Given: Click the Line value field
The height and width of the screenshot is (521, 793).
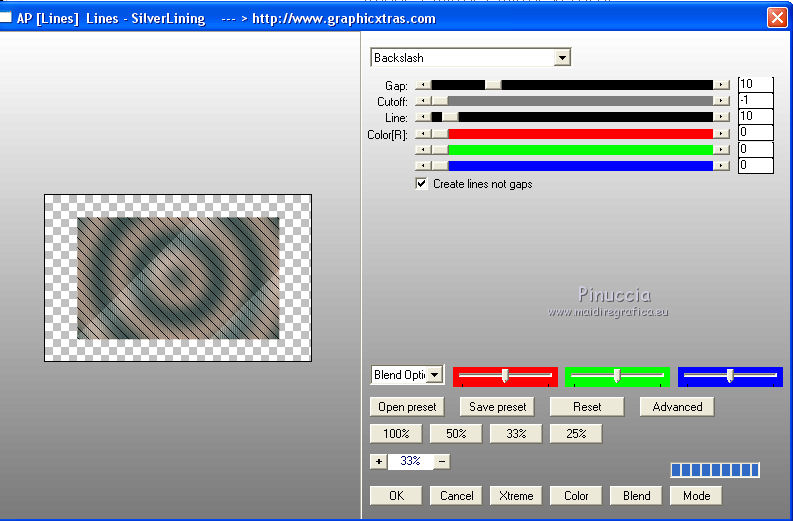Looking at the screenshot, I should coord(756,116).
